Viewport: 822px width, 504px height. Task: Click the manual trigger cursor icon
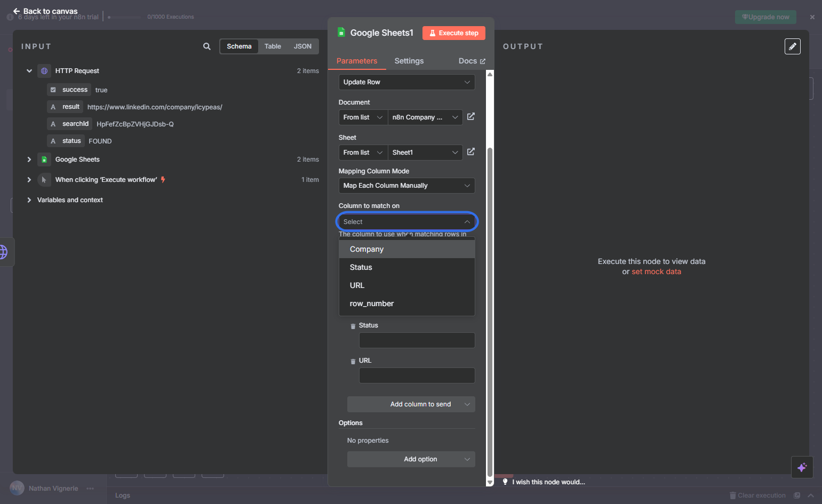pyautogui.click(x=44, y=180)
